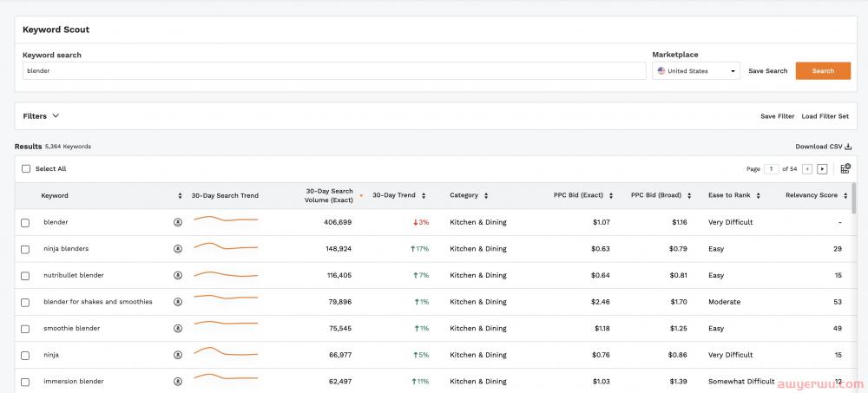Sort by Category column arrows
The image size is (868, 393).
(486, 196)
